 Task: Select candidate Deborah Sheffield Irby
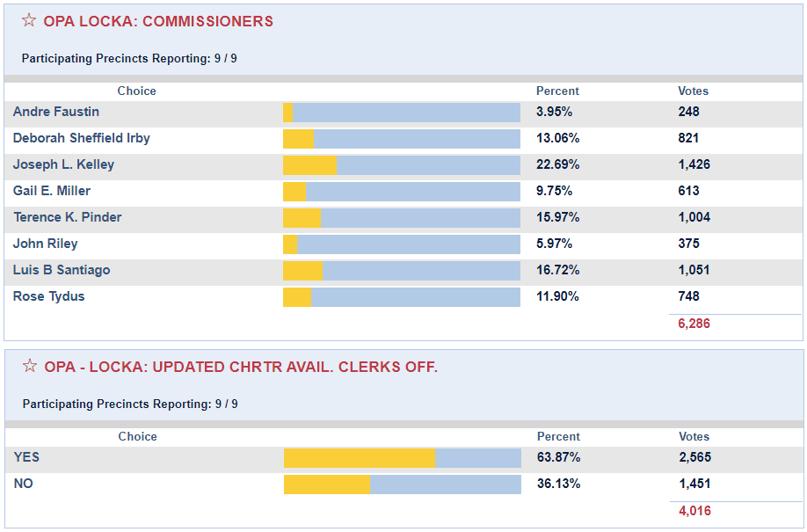tap(81, 138)
